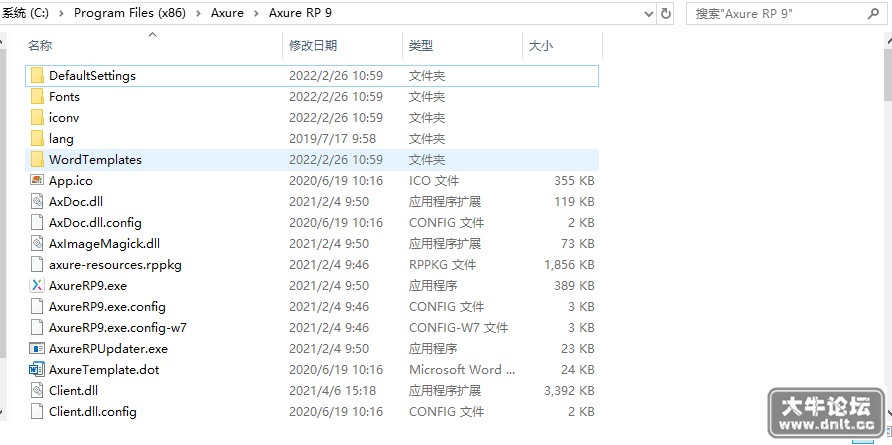Image resolution: width=892 pixels, height=445 pixels.
Task: Go to the 系统 (C:) breadcrumb
Action: point(24,13)
